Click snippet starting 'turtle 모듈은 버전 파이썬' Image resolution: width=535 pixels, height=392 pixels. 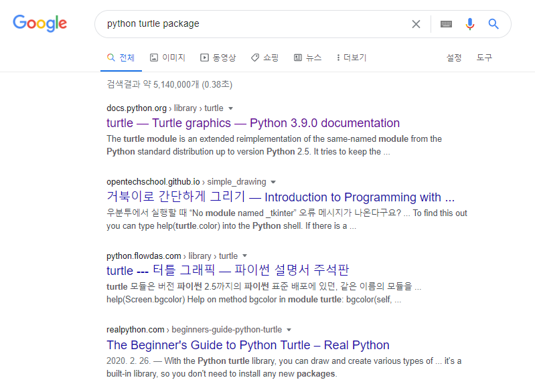point(264,293)
